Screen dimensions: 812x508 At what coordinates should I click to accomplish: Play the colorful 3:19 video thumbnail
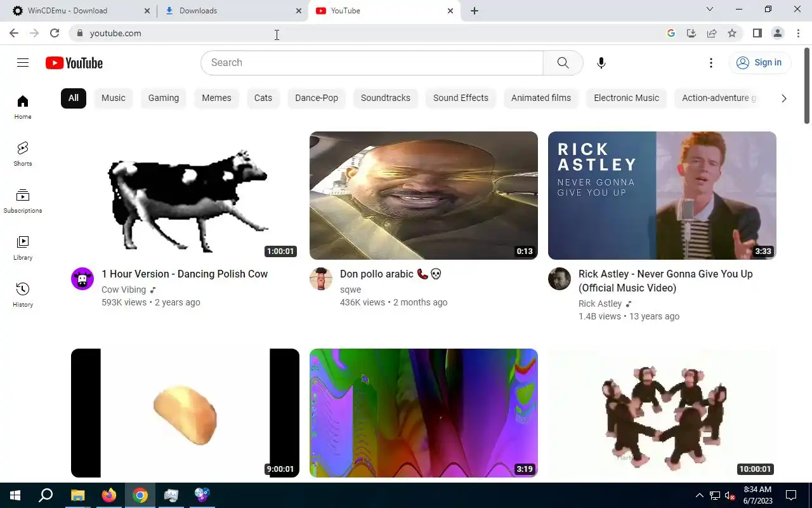tap(424, 413)
